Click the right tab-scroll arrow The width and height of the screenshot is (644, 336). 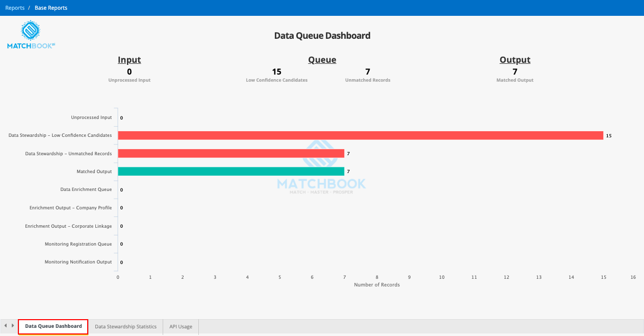tap(13, 326)
